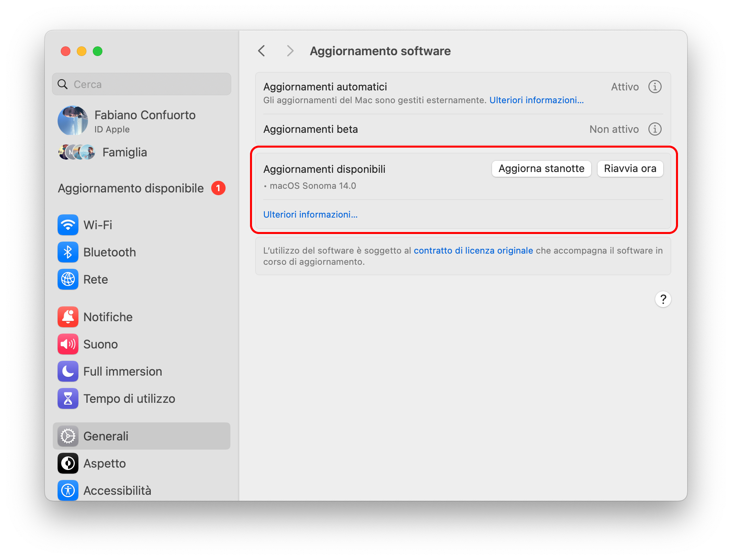Screen dimensions: 732x560
Task: Go forward with the right chevron
Action: (x=290, y=51)
